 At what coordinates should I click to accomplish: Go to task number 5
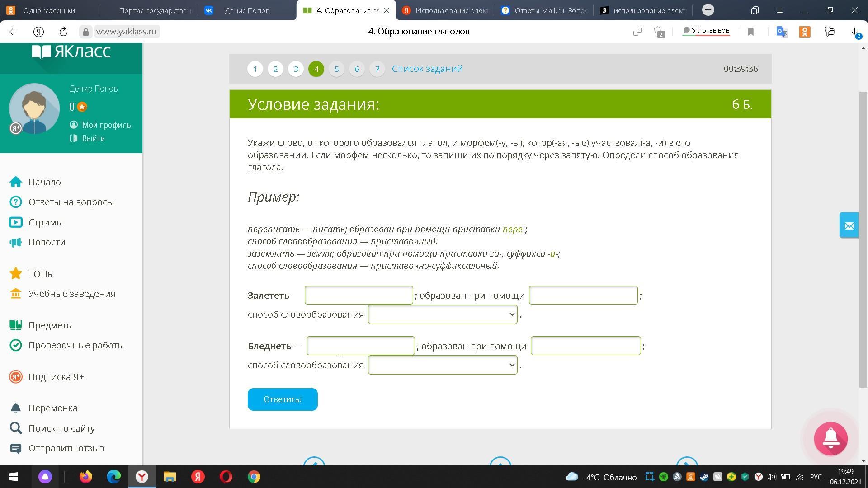coord(336,69)
